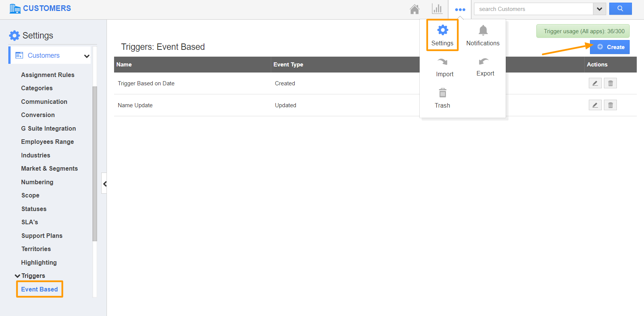Open the reports bar chart icon
This screenshot has height=316, width=644.
point(437,9)
